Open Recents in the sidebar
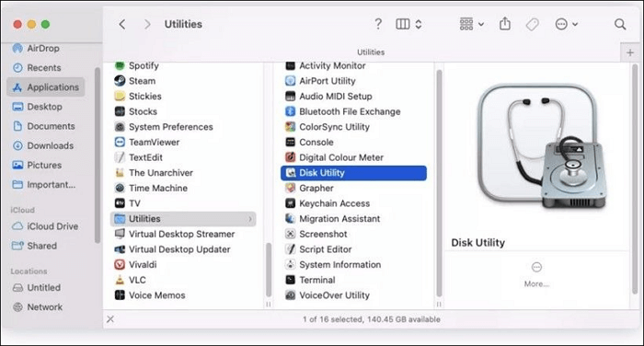644x346 pixels. tap(37, 68)
